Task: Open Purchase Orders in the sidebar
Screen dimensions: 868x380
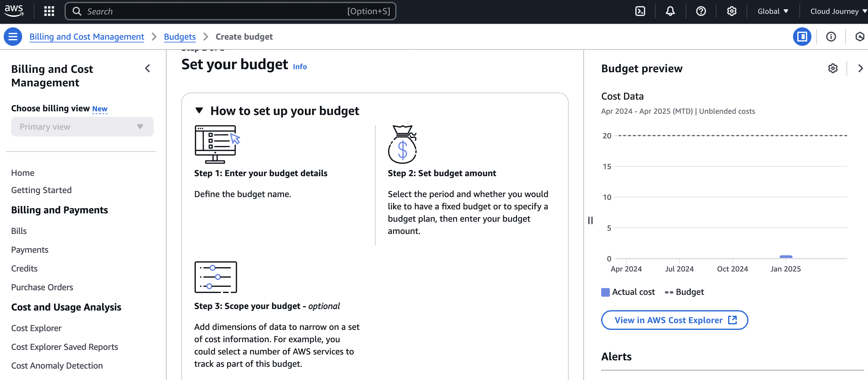Action: (42, 287)
